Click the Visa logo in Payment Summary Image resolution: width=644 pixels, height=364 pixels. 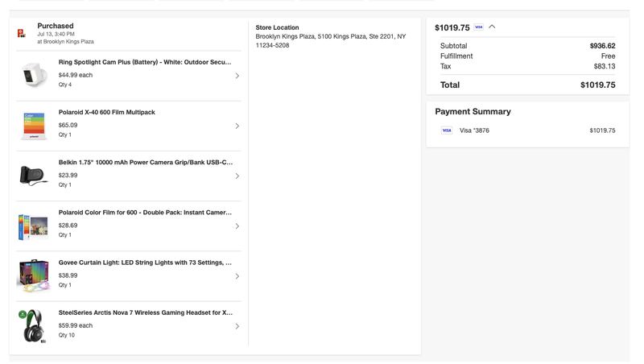pos(447,130)
